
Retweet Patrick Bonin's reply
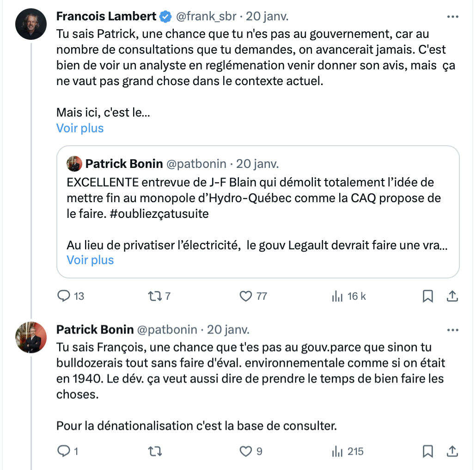[155, 451]
